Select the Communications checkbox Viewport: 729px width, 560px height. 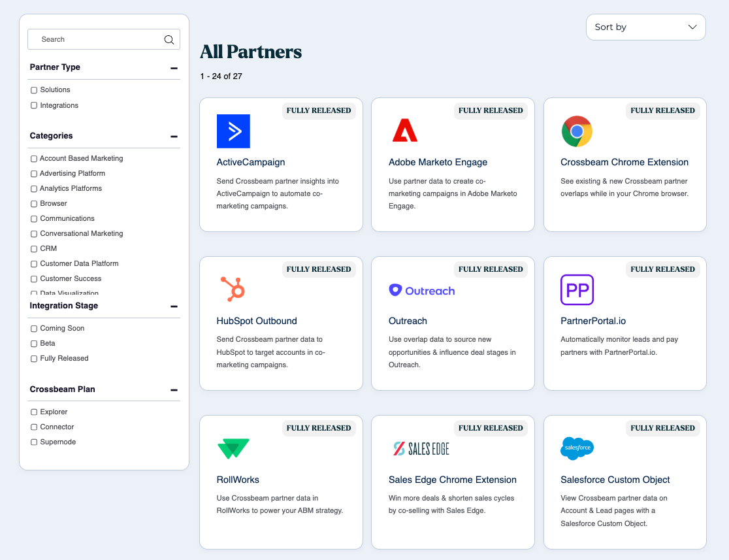click(x=34, y=219)
